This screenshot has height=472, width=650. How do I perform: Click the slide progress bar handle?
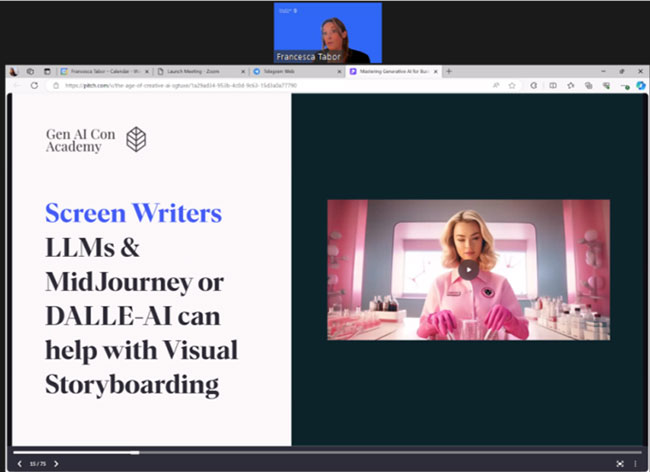pyautogui.click(x=135, y=453)
